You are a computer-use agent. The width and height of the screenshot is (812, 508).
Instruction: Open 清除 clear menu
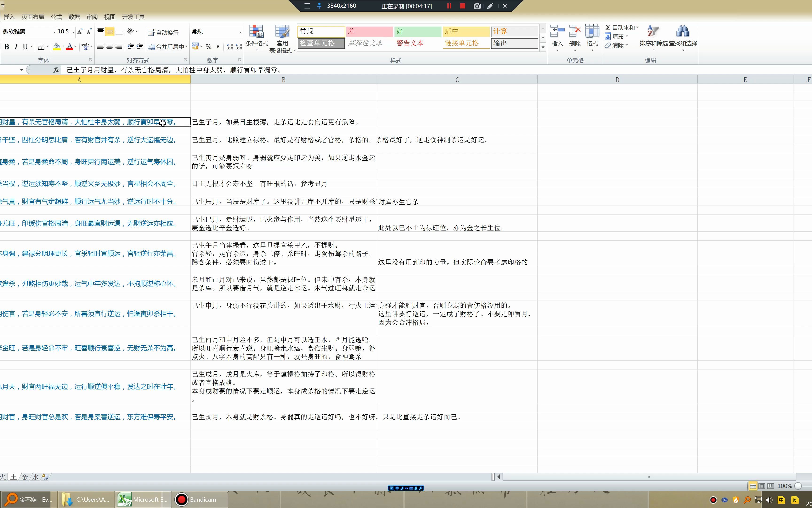click(616, 45)
